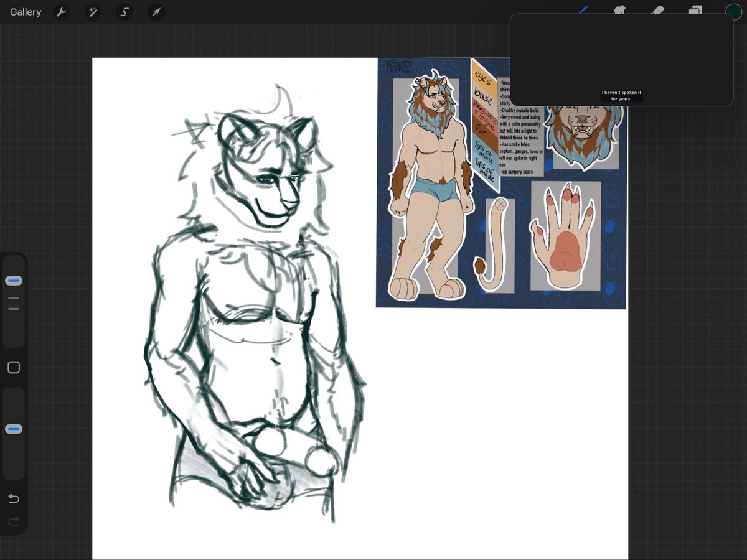Open the Adjustments magic wand menu
This screenshot has width=747, height=560.
(x=93, y=12)
